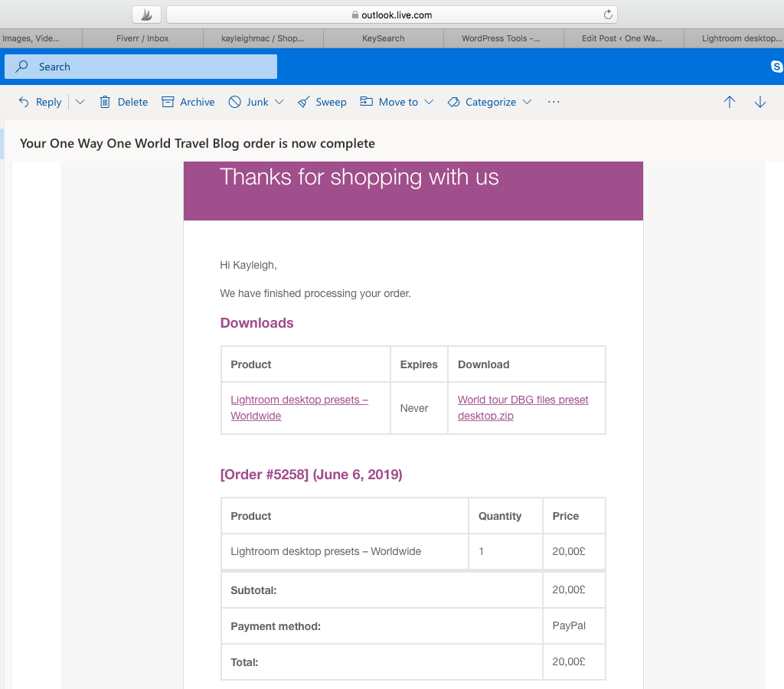This screenshot has height=689, width=784.
Task: Go to previous message with up arrow
Action: coord(730,102)
